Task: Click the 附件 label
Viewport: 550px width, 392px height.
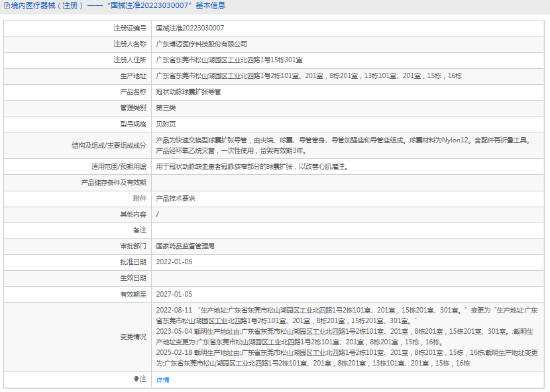Action: coord(140,199)
